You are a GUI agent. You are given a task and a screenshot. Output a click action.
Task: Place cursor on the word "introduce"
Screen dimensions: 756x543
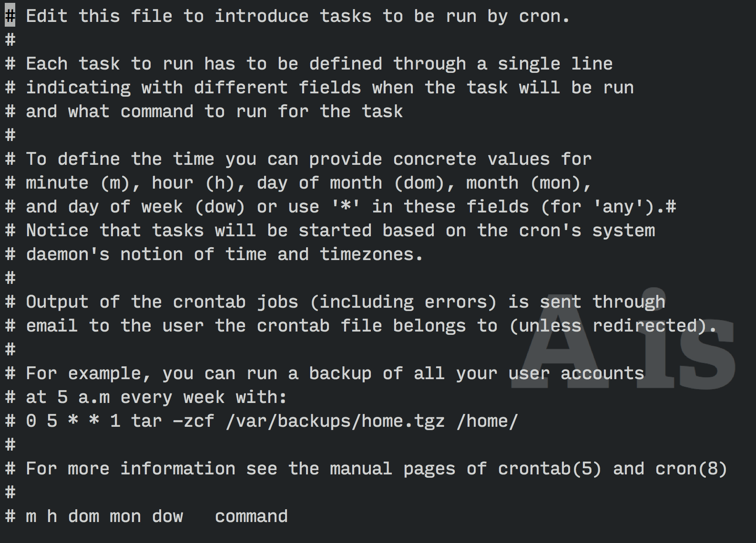(261, 16)
